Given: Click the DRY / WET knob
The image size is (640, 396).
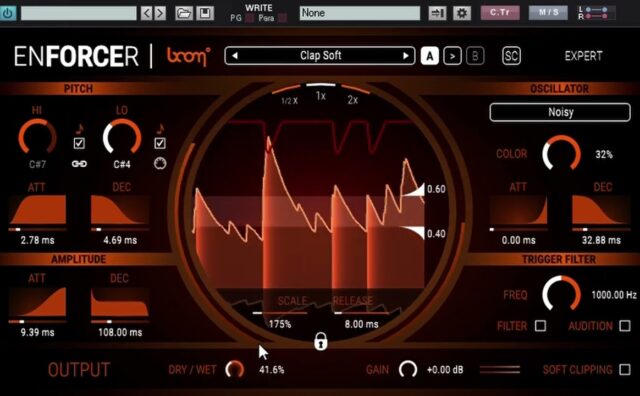Looking at the screenshot, I should [235, 369].
